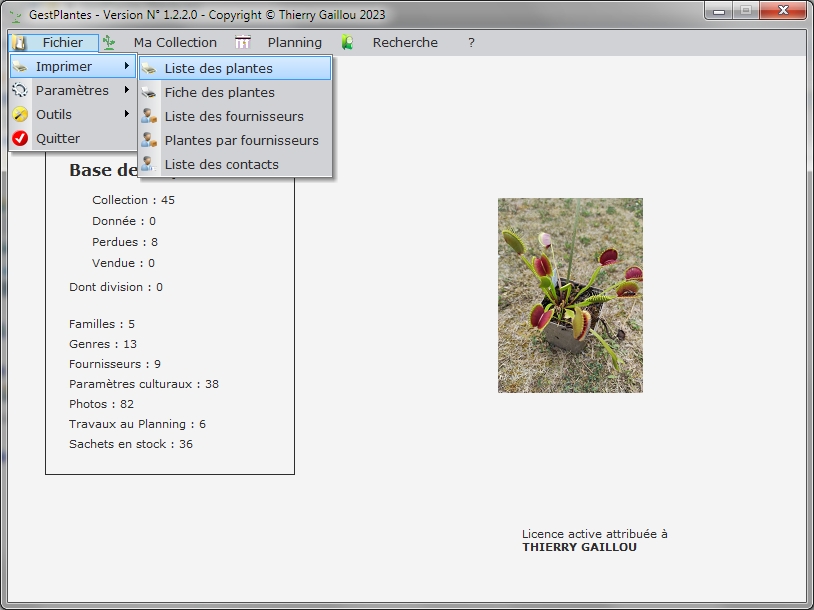Click the "Fournisseurs : 9" statistic
814x610 pixels.
pos(115,364)
